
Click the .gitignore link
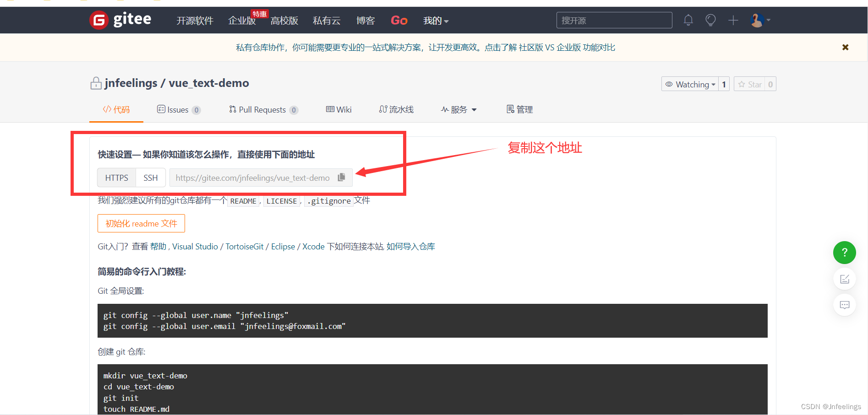(329, 201)
